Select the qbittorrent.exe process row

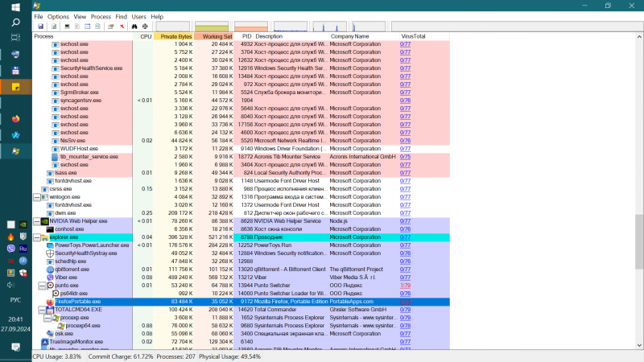(x=241, y=269)
